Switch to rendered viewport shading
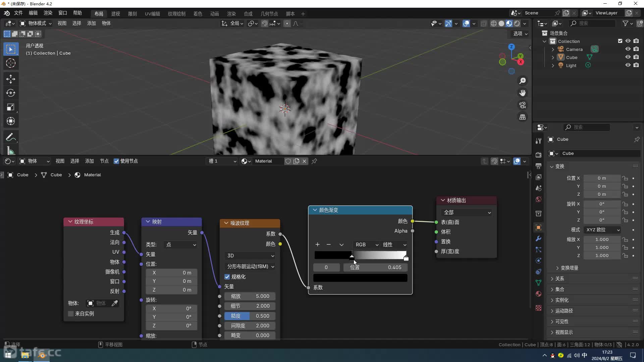Viewport: 644px width, 362px height. [x=517, y=23]
